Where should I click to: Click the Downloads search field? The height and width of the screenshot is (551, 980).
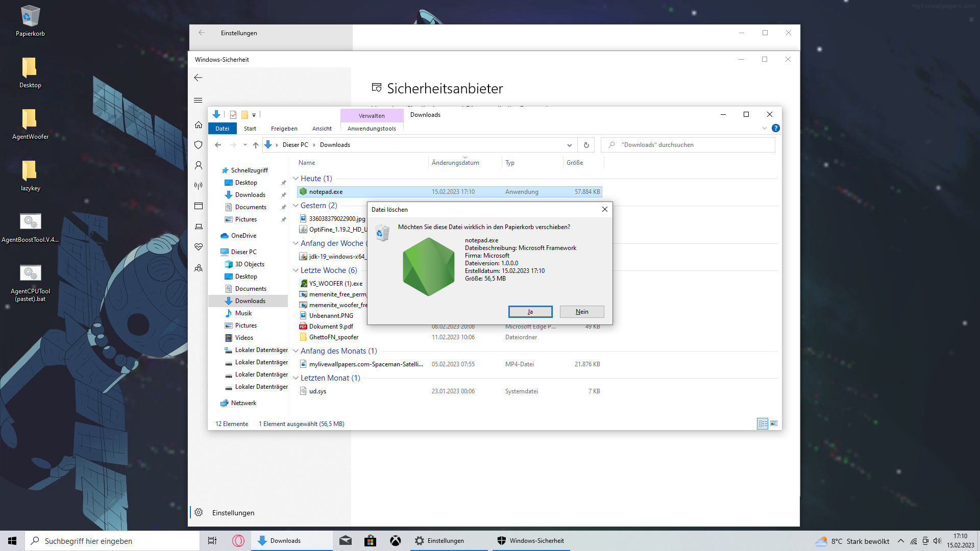(x=689, y=145)
